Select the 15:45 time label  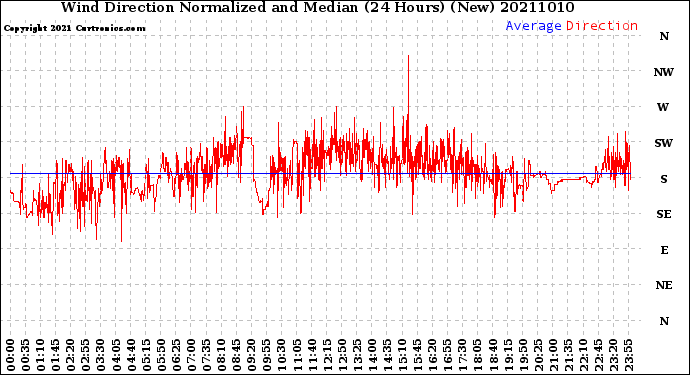click(418, 355)
